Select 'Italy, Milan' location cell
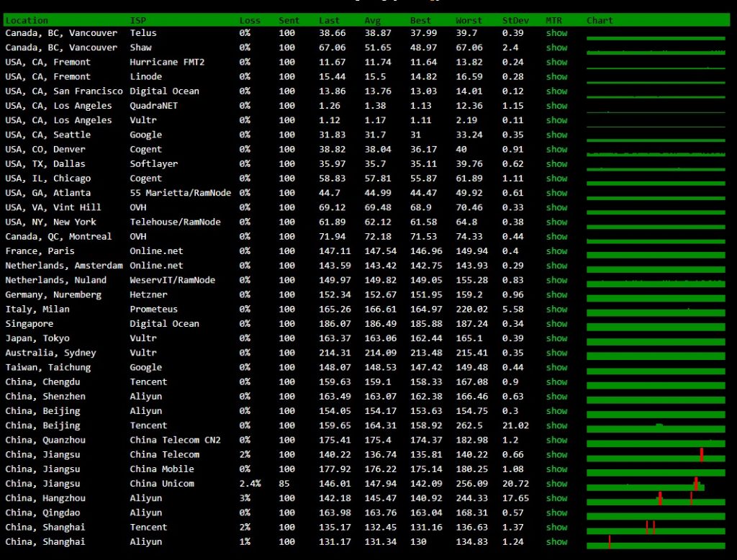Screen dimensions: 737x560 pos(37,310)
